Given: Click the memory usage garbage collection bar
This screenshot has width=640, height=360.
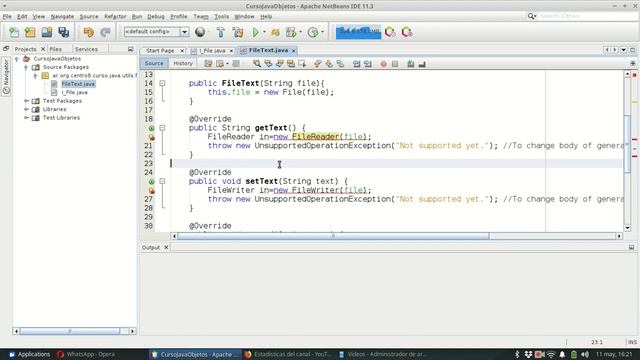Looking at the screenshot, I should click(x=358, y=32).
